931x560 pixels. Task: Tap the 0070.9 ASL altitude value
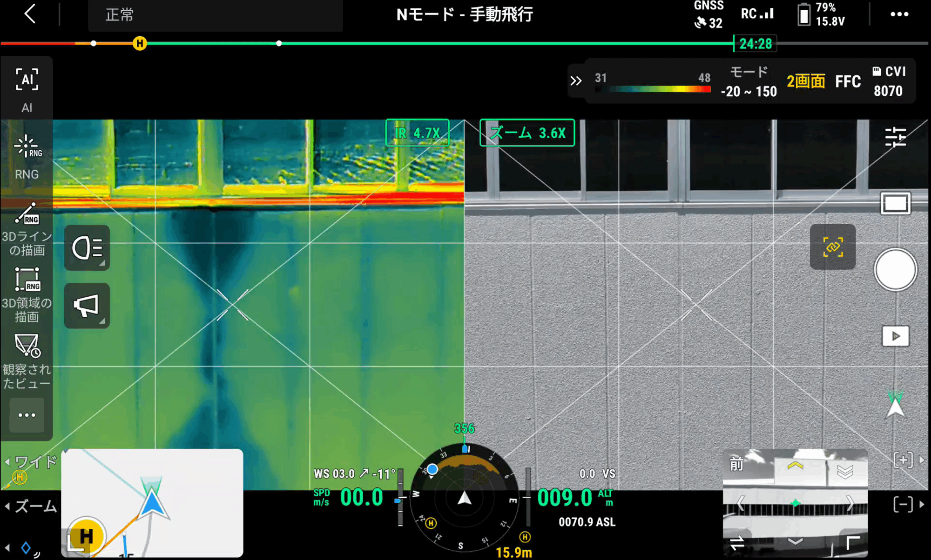(587, 522)
